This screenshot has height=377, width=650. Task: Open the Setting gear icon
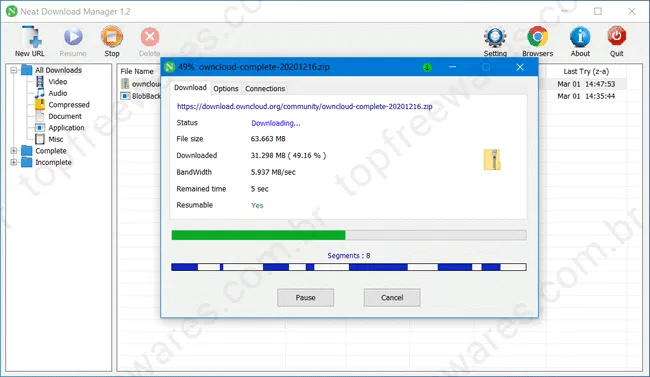[x=495, y=37]
